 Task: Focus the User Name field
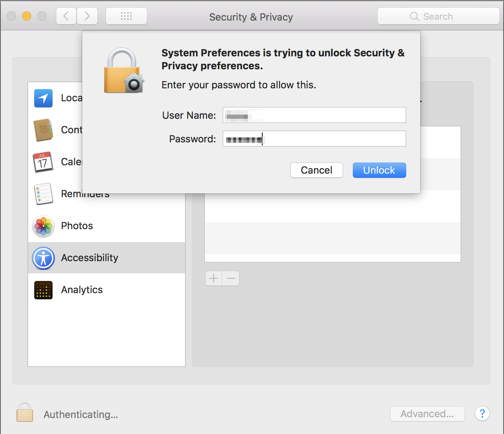tap(314, 115)
